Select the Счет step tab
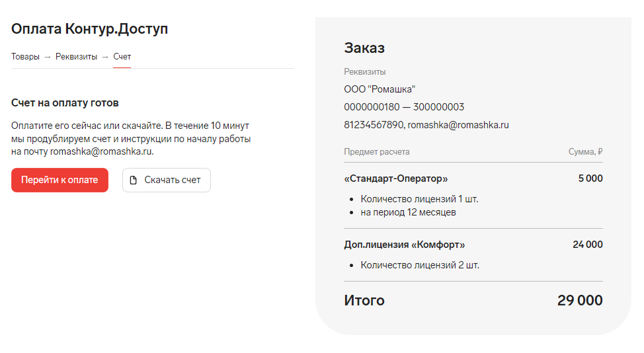This screenshot has height=353, width=644. [122, 57]
